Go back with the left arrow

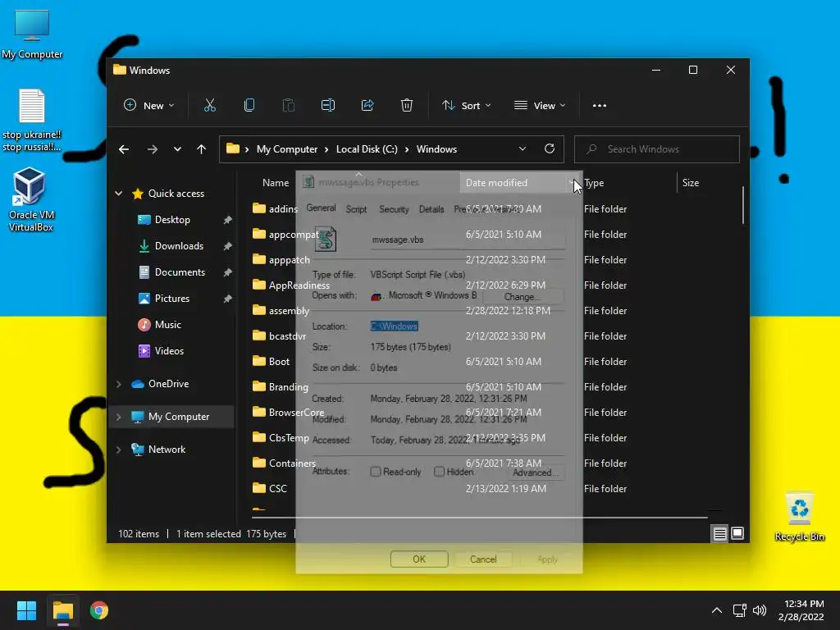[124, 149]
